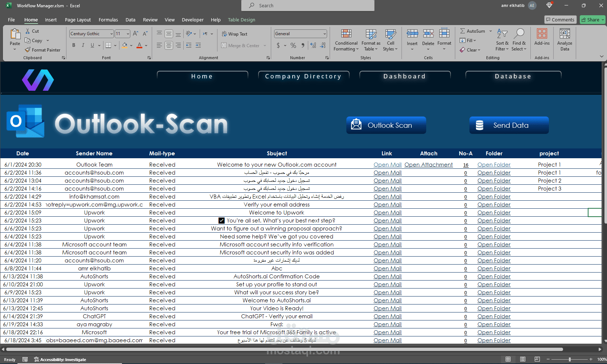Switch to Page Break Preview in status bar
The width and height of the screenshot is (607, 364).
coord(537,359)
